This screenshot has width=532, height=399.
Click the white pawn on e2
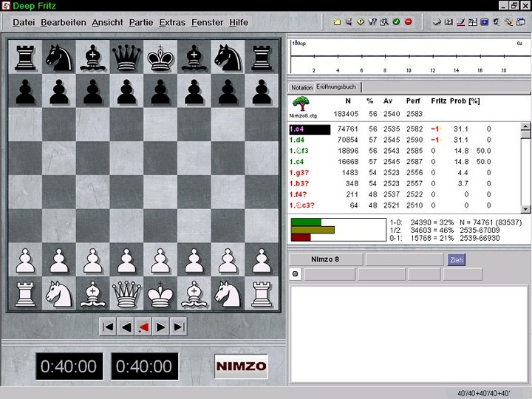[x=160, y=260]
